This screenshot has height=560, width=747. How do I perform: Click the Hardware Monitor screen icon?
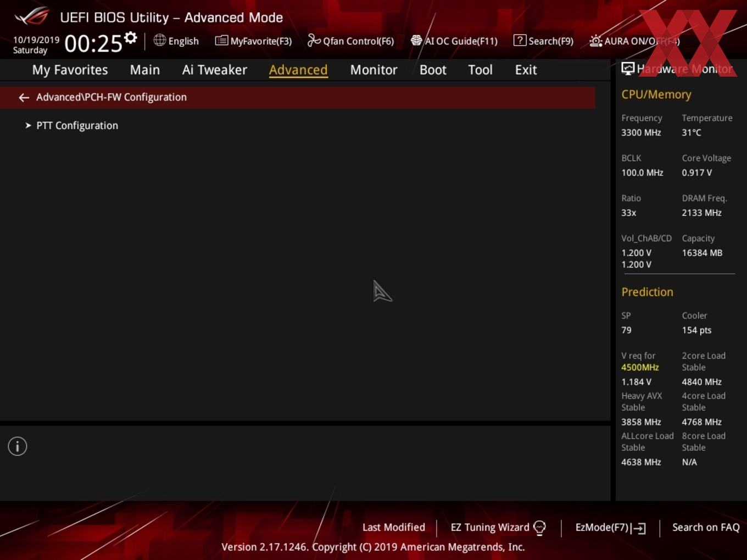coord(628,69)
